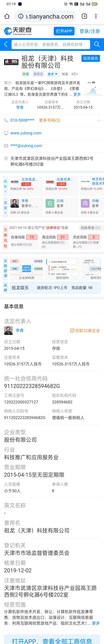The image size is (104, 644).
Task: Select the 曾用名 tag
Action: click(x=38, y=74)
